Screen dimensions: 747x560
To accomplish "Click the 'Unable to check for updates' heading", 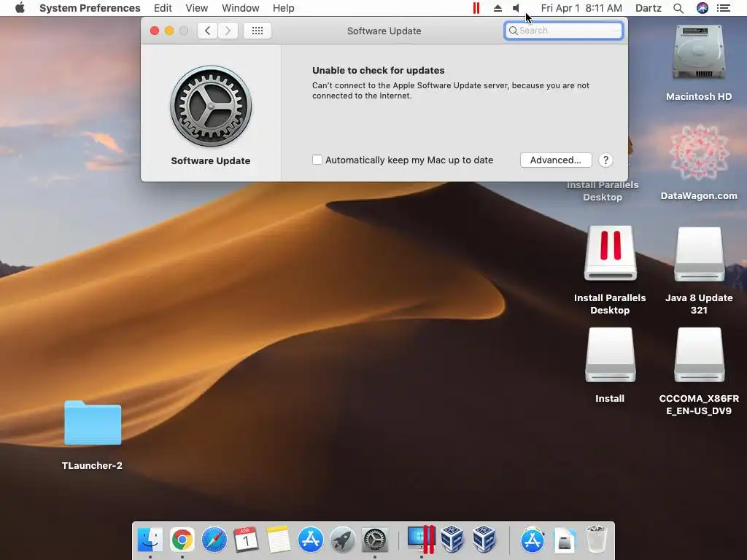I will (379, 71).
